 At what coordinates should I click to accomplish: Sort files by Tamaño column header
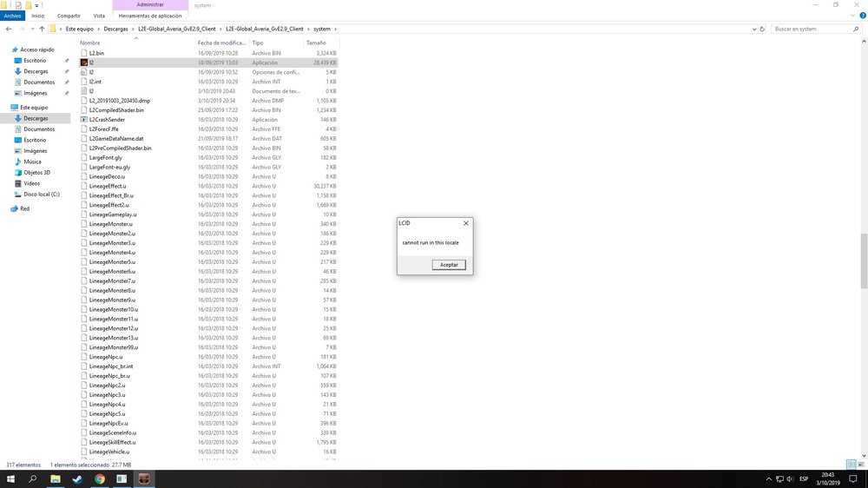point(316,43)
